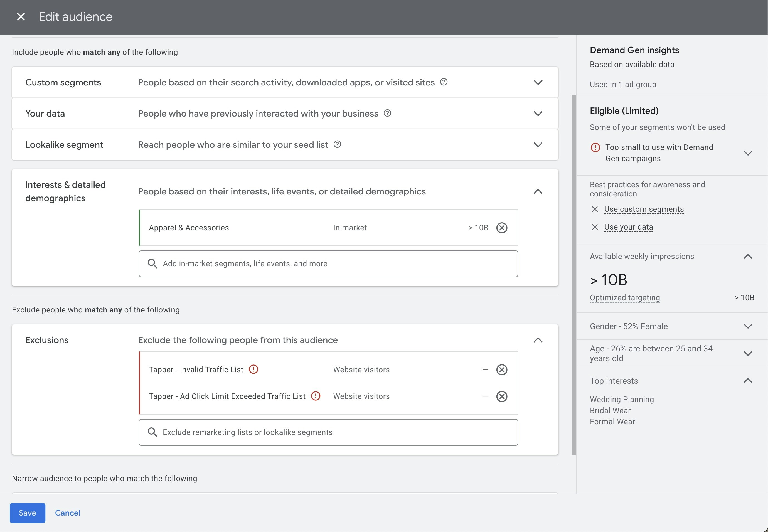Remove the Tapper - Ad Click Limit Exceeded exclusion
This screenshot has width=768, height=532.
pyautogui.click(x=502, y=396)
